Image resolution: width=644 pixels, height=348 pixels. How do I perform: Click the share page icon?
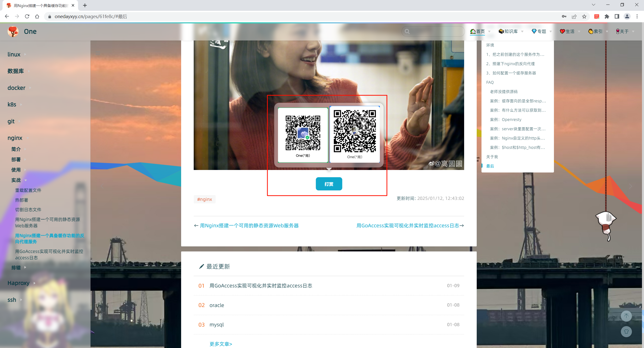point(574,16)
